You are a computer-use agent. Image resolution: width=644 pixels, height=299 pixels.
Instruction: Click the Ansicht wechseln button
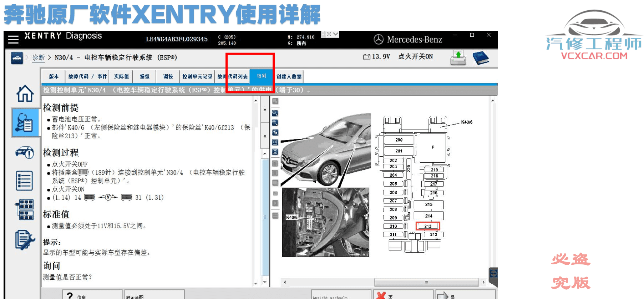(x=341, y=294)
